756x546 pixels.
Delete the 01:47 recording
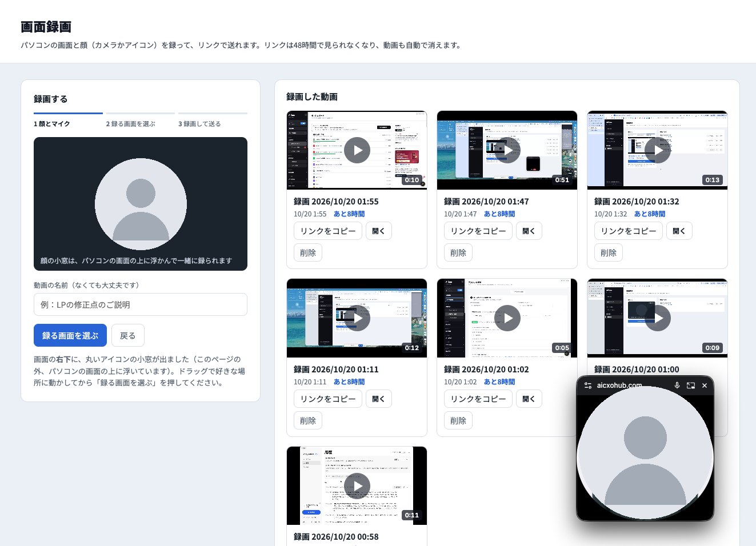click(x=458, y=252)
